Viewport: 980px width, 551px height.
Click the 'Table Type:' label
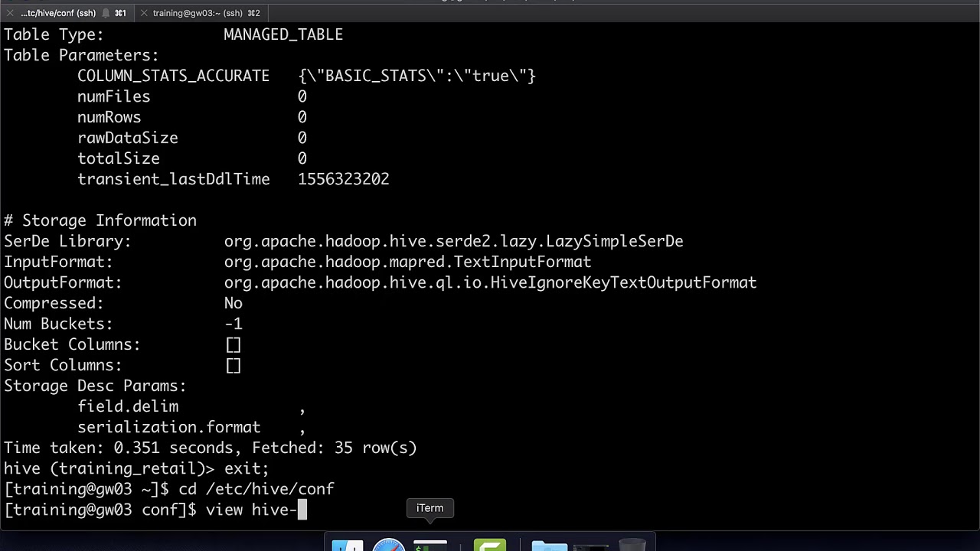click(x=54, y=34)
